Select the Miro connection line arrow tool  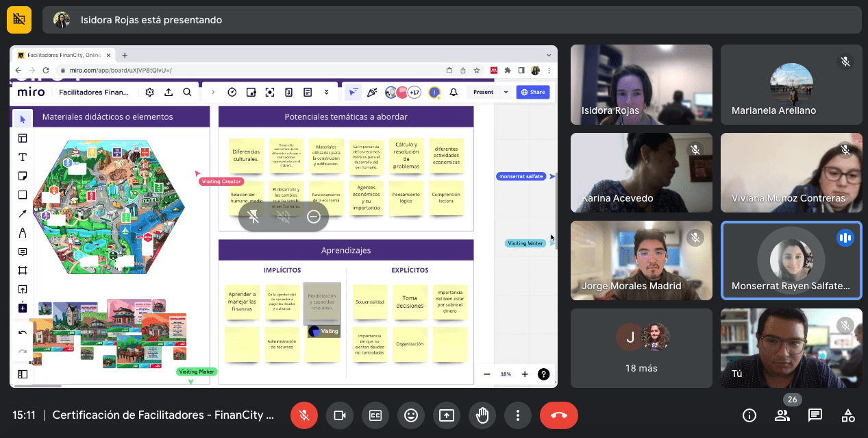pos(23,214)
